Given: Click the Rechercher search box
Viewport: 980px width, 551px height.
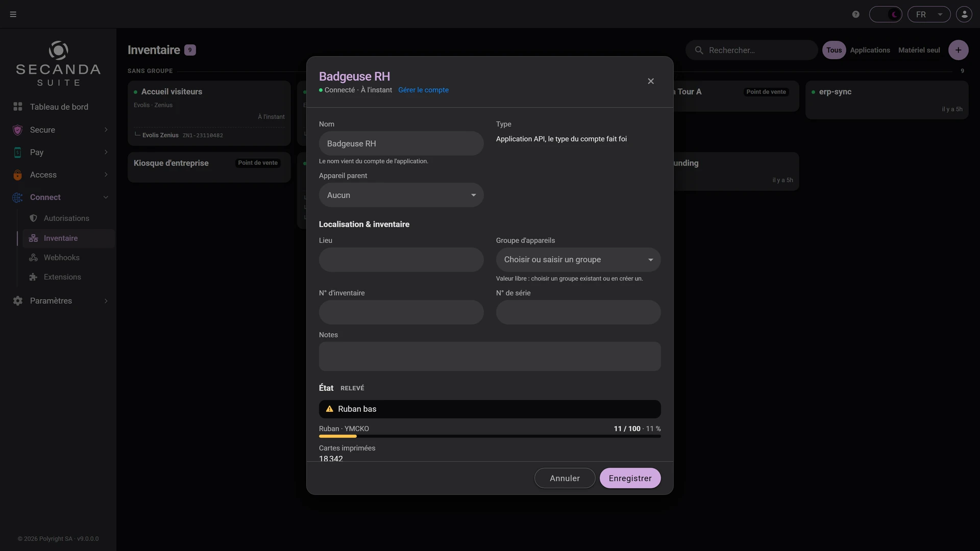Looking at the screenshot, I should (752, 50).
